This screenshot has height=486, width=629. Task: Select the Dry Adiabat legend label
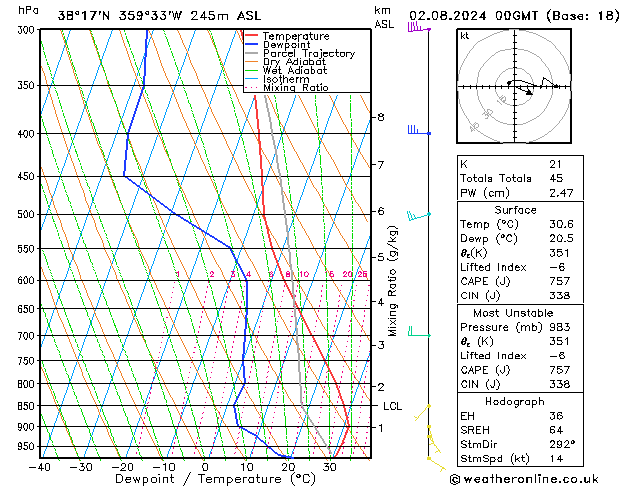click(294, 62)
